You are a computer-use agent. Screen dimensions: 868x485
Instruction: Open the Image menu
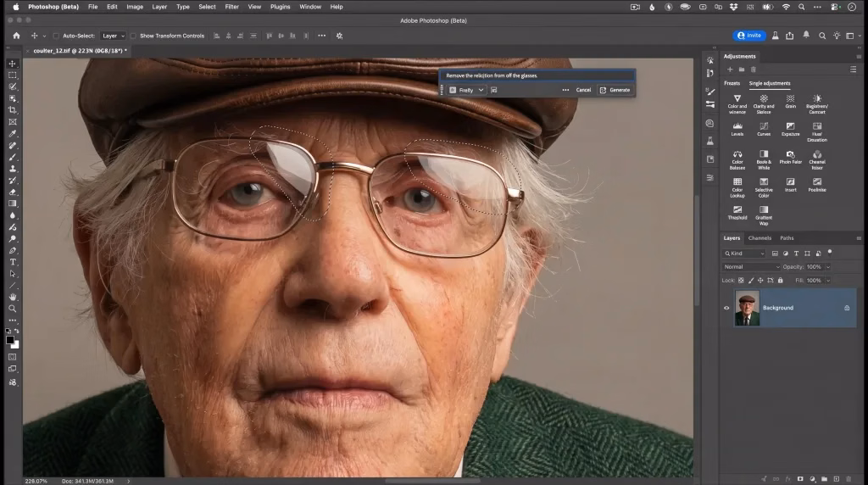[x=135, y=7]
